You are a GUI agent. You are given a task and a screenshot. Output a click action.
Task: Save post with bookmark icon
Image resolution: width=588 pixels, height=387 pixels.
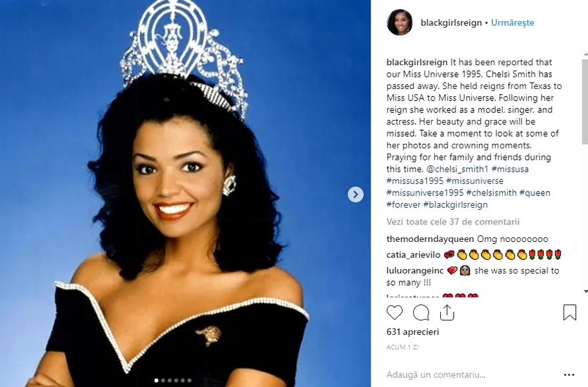(x=569, y=312)
